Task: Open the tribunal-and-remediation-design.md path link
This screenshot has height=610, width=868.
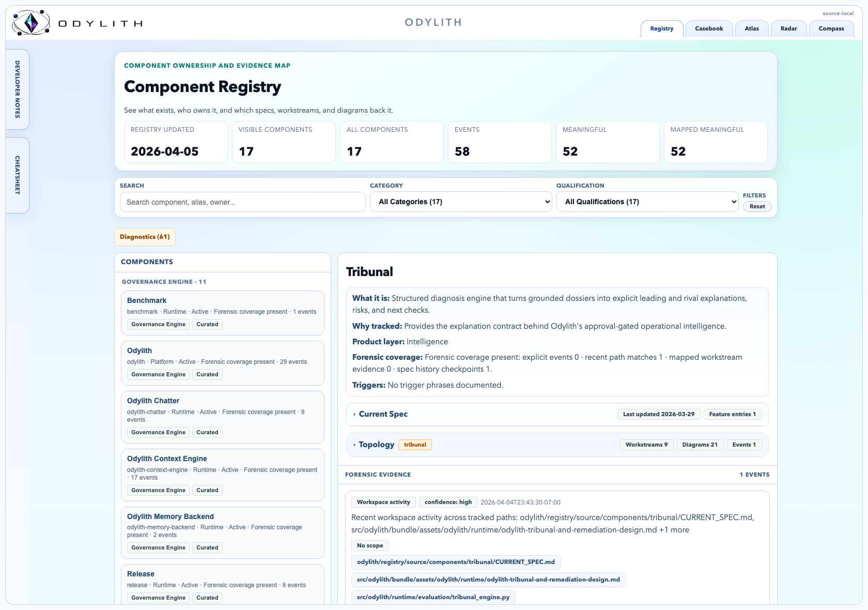Action: point(488,579)
